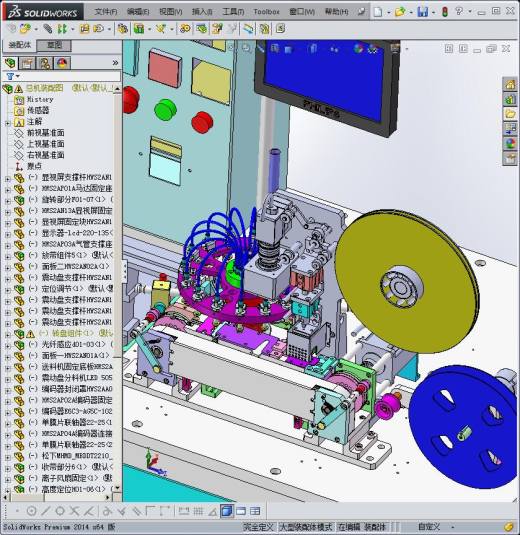
Task: Select the 右视基准面 plane
Action: click(45, 155)
